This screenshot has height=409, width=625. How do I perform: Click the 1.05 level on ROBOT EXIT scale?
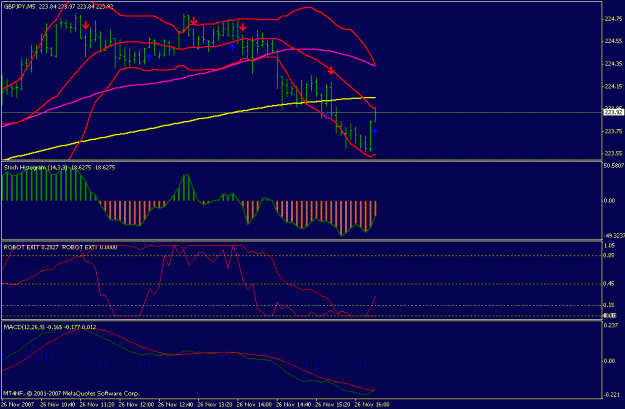point(610,246)
